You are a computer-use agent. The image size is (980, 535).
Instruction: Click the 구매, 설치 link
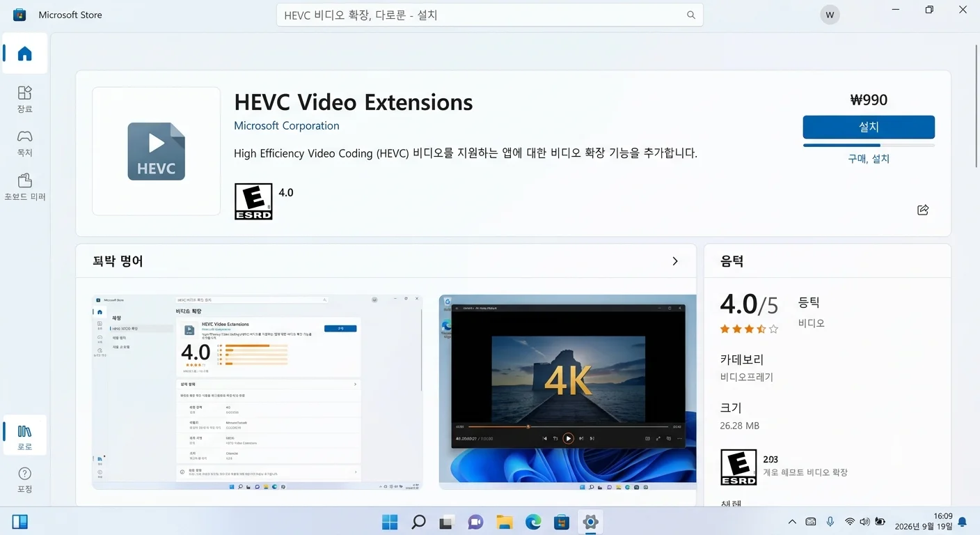click(x=869, y=159)
